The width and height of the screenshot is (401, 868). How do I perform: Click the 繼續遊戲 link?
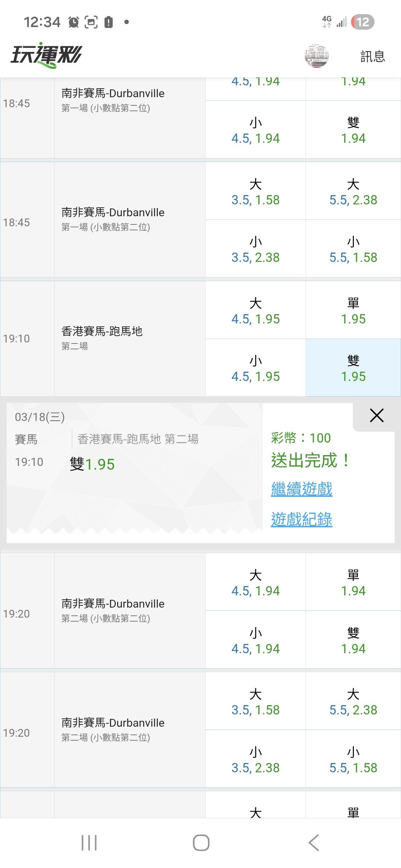click(301, 489)
